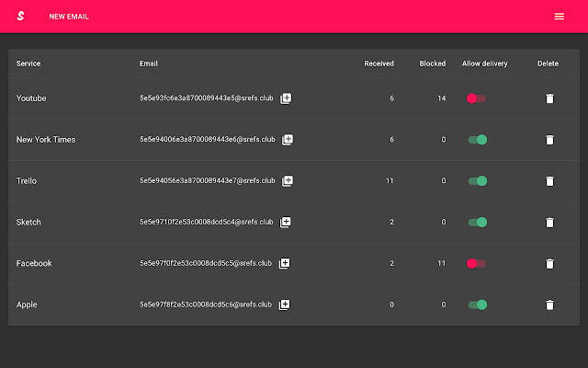
Task: Enable delivery for Facebook
Action: pos(476,264)
